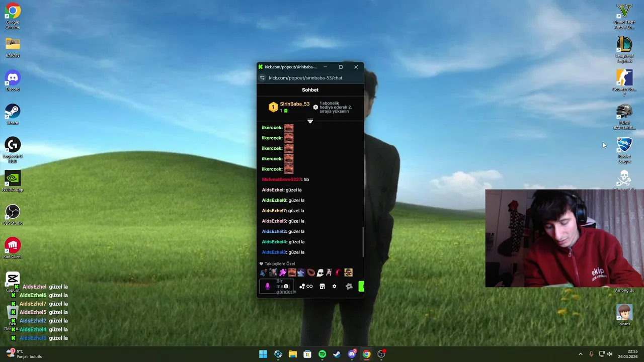Open emoji picker in chat input
Screen dimensions: 644x362
(x=286, y=286)
